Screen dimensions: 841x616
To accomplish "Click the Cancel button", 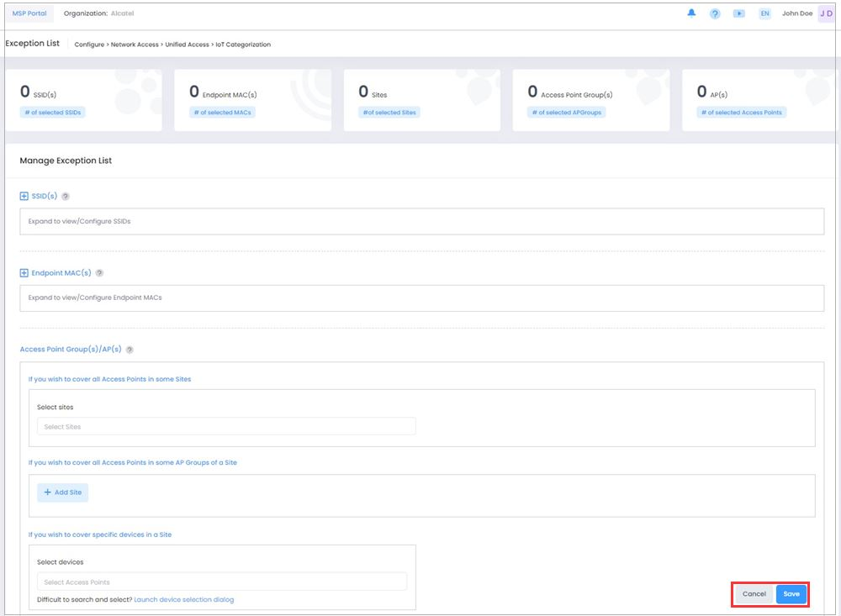I will tap(754, 594).
